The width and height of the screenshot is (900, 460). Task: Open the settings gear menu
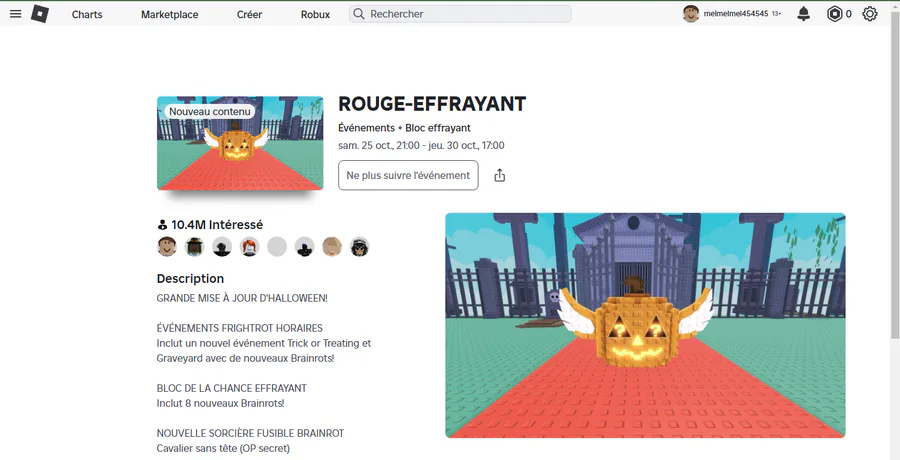click(x=870, y=14)
